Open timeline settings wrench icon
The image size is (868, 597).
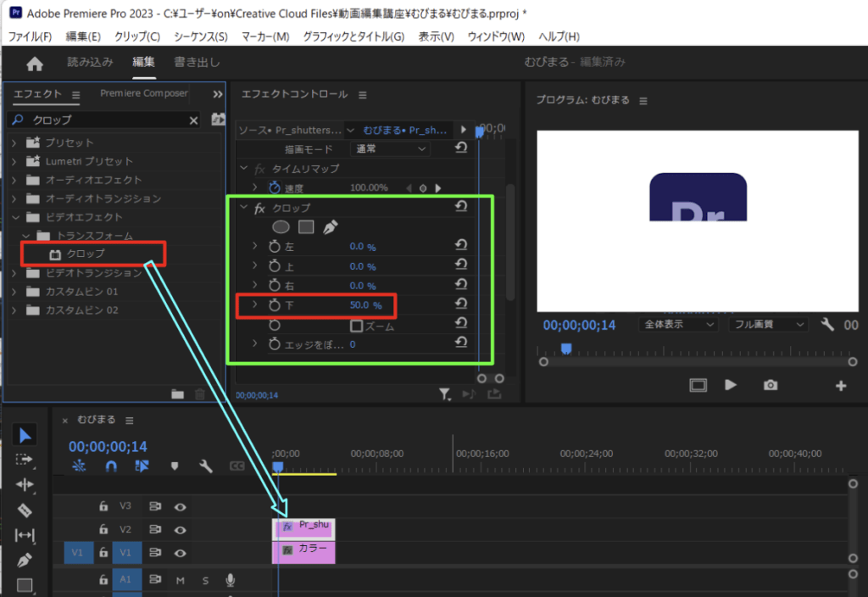click(205, 466)
